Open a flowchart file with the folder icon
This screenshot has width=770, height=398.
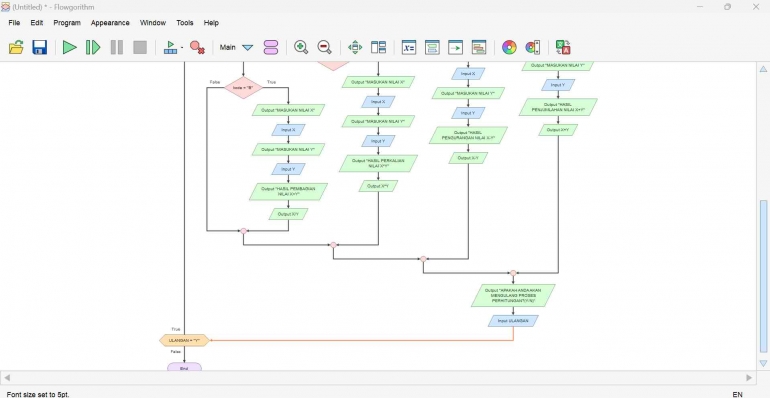point(16,47)
